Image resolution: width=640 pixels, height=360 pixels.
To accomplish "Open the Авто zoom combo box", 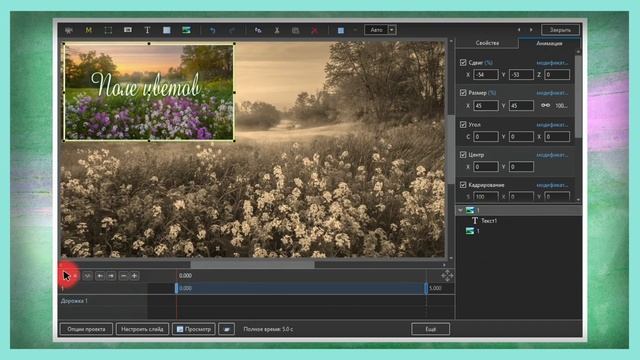I will 380,30.
